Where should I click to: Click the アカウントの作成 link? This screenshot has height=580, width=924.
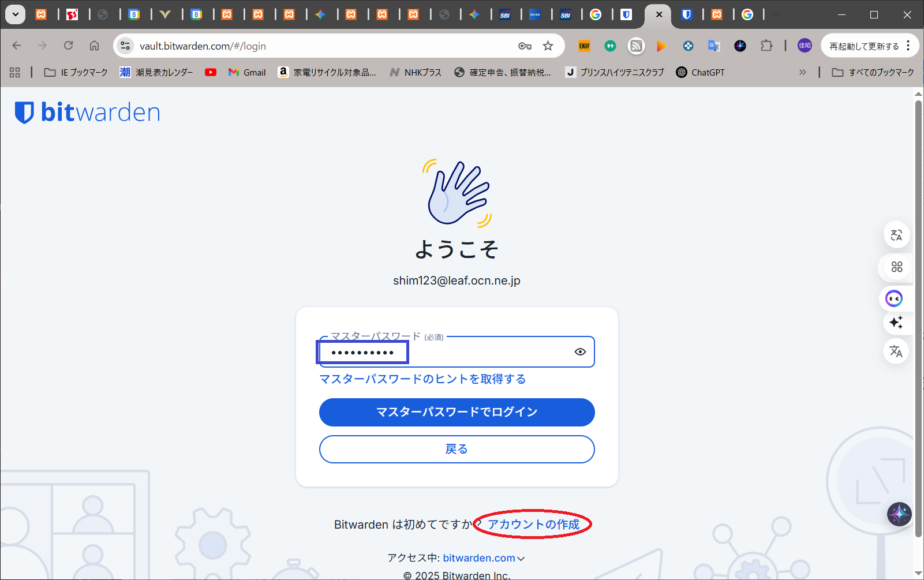[533, 524]
